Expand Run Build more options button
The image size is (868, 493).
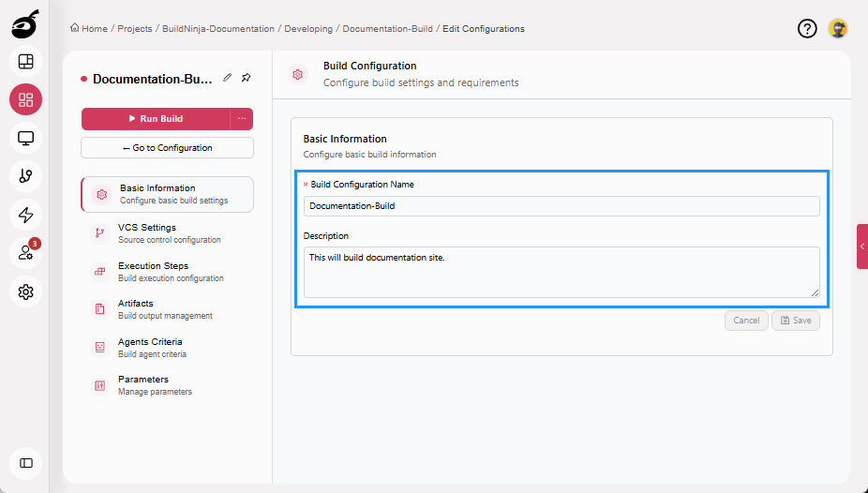pyautogui.click(x=242, y=119)
